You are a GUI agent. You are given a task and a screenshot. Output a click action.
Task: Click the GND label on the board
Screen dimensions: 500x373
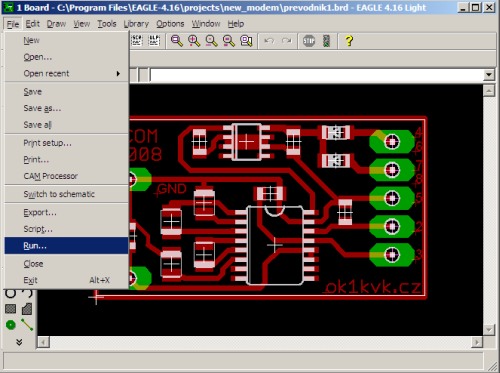point(172,189)
